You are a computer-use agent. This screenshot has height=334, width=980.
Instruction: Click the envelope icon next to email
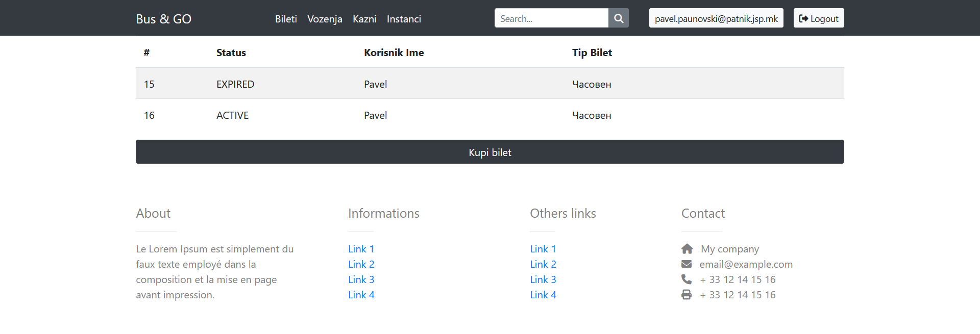coord(687,264)
